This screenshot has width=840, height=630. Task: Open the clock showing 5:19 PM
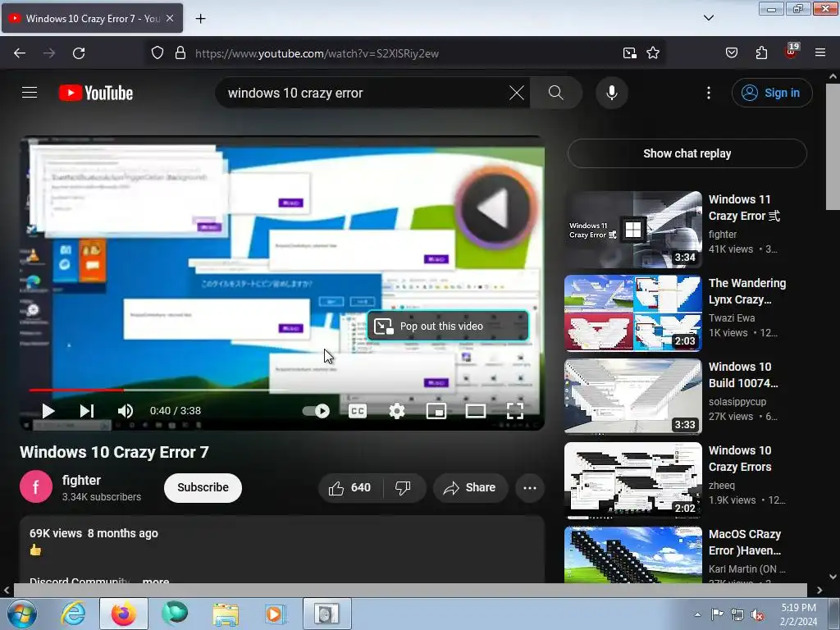[x=798, y=614]
